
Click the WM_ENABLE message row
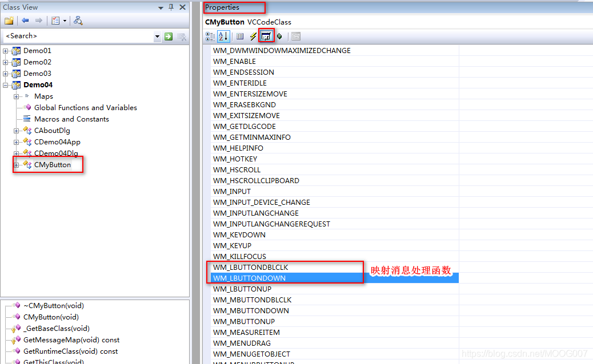(x=335, y=61)
